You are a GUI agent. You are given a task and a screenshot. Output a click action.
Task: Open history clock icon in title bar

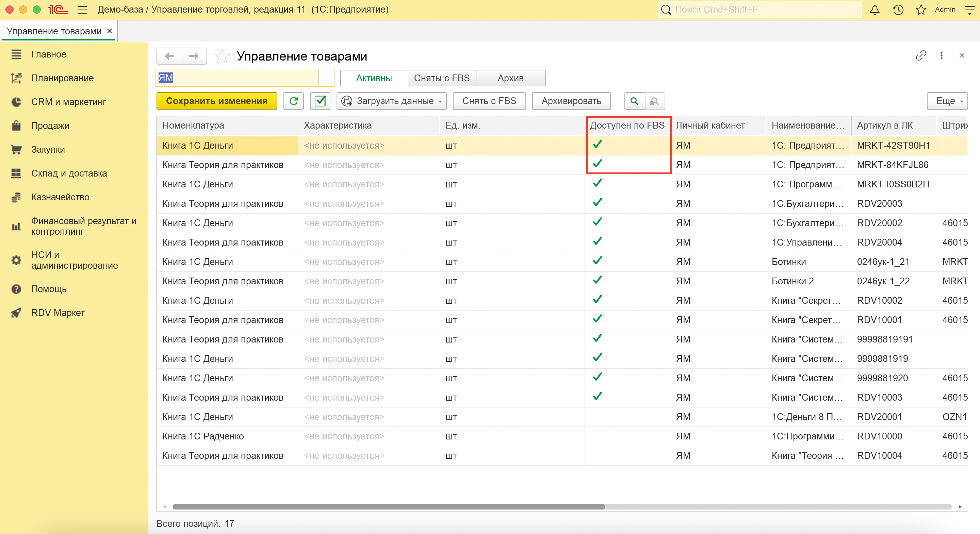click(898, 10)
